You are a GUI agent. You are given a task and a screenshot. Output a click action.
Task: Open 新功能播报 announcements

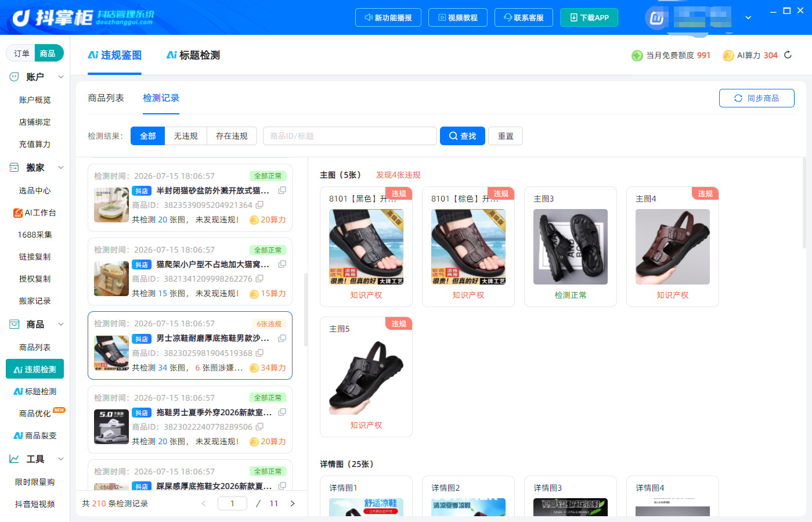click(x=388, y=17)
